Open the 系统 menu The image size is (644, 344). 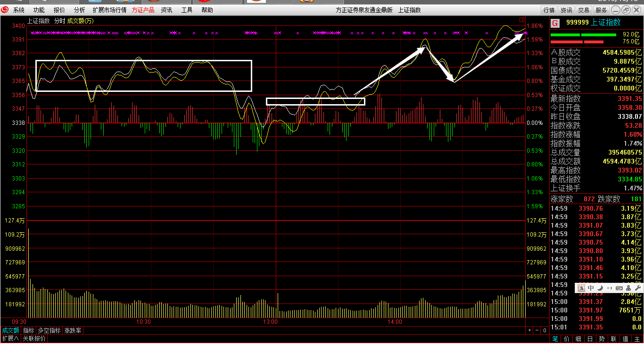click(x=19, y=10)
